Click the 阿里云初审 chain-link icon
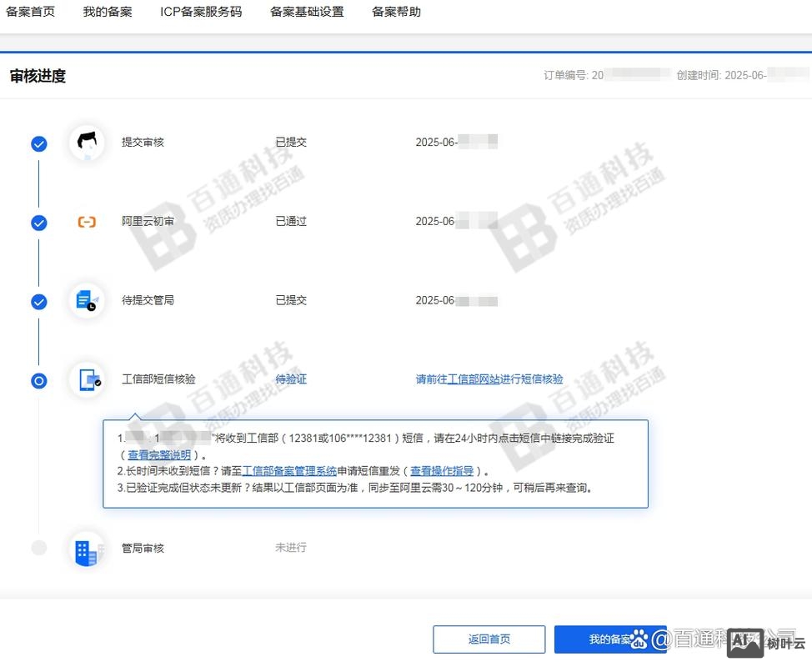This screenshot has width=812, height=667. coord(87,222)
